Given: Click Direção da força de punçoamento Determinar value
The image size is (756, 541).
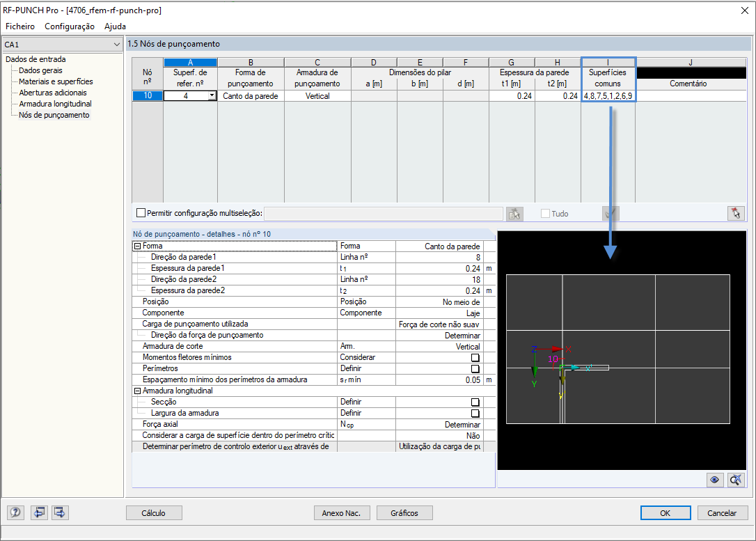Looking at the screenshot, I should [x=439, y=336].
